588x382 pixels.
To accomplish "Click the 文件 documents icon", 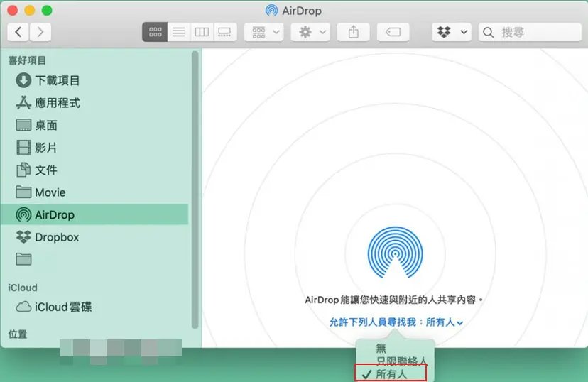I will pyautogui.click(x=23, y=170).
